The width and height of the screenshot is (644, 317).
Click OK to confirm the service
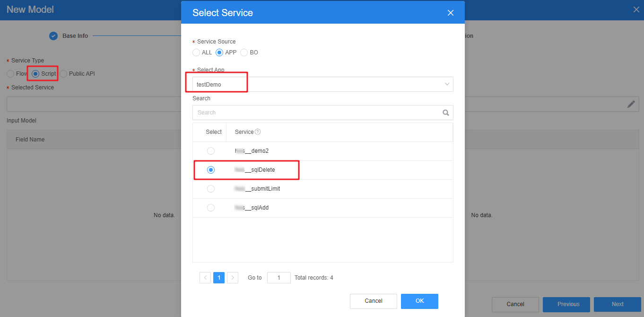tap(419, 301)
